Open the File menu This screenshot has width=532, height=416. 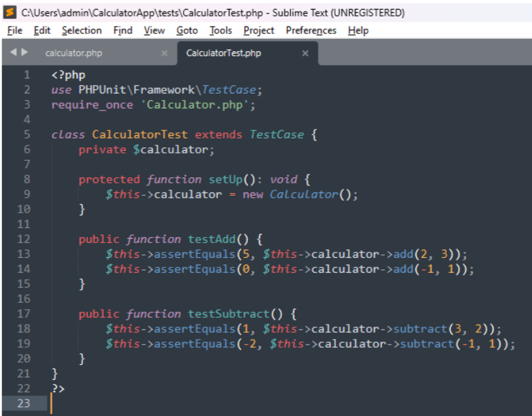[x=14, y=30]
